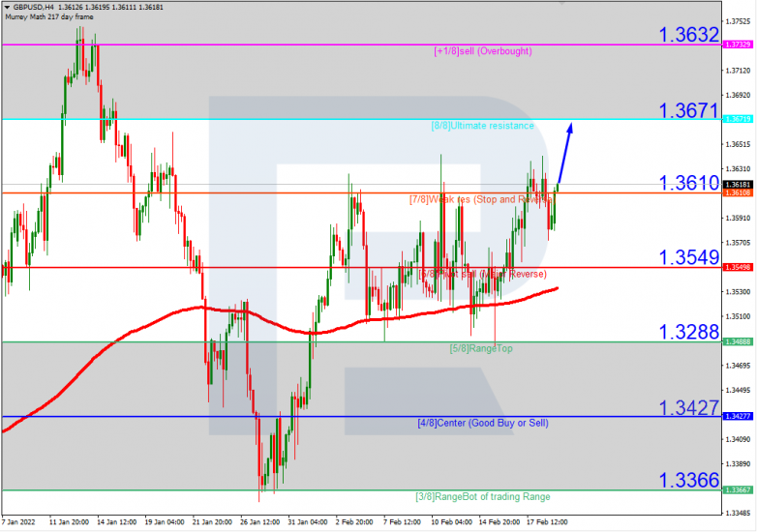
Task: Click the 'Murrey Math 217 day frame' label
Action: point(48,16)
